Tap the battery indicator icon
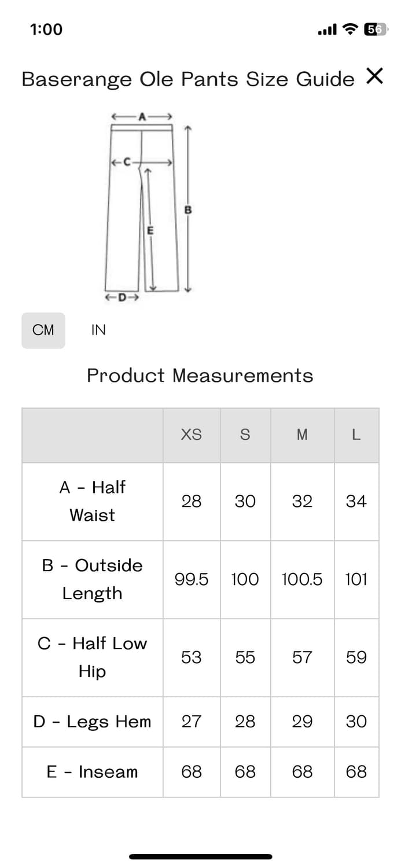 375,29
